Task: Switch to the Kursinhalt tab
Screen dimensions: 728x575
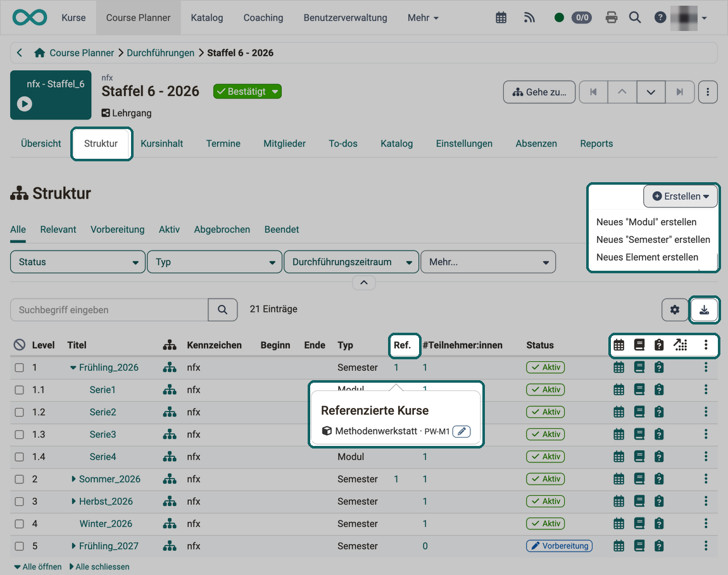Action: coord(161,144)
